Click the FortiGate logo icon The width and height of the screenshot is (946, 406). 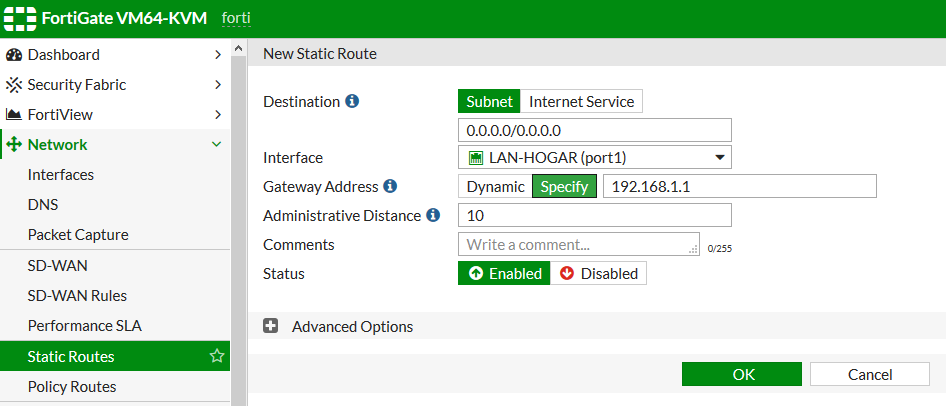pyautogui.click(x=21, y=19)
